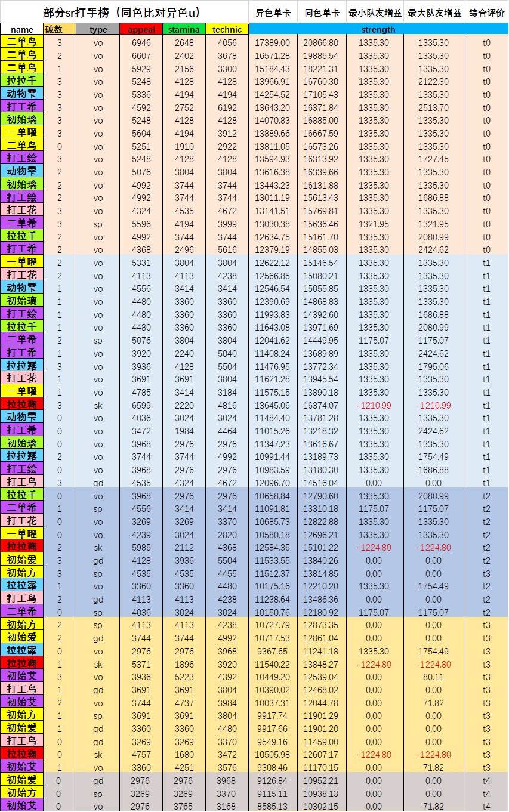The height and width of the screenshot is (812, 509).
Task: Click appeal value 5929
Action: [141, 68]
